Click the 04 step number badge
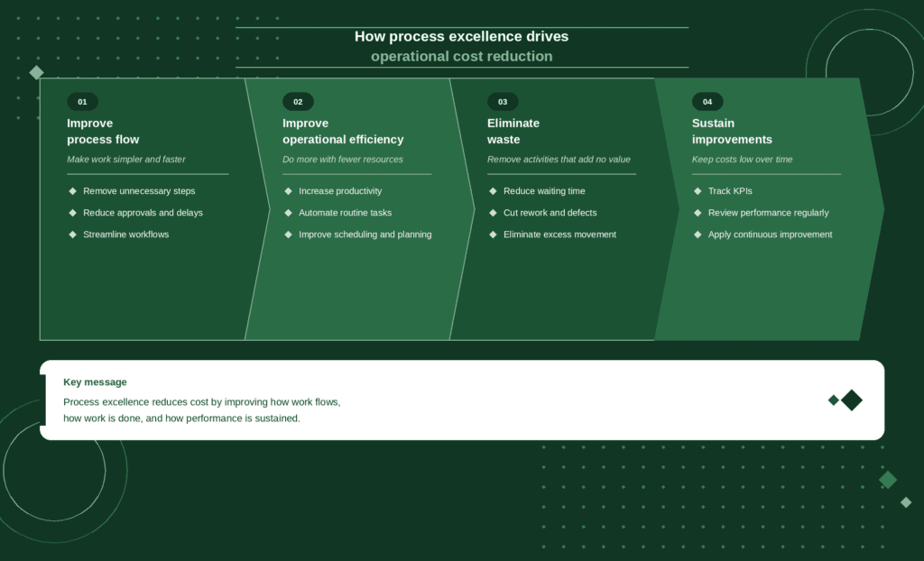The width and height of the screenshot is (924, 561). pyautogui.click(x=707, y=101)
